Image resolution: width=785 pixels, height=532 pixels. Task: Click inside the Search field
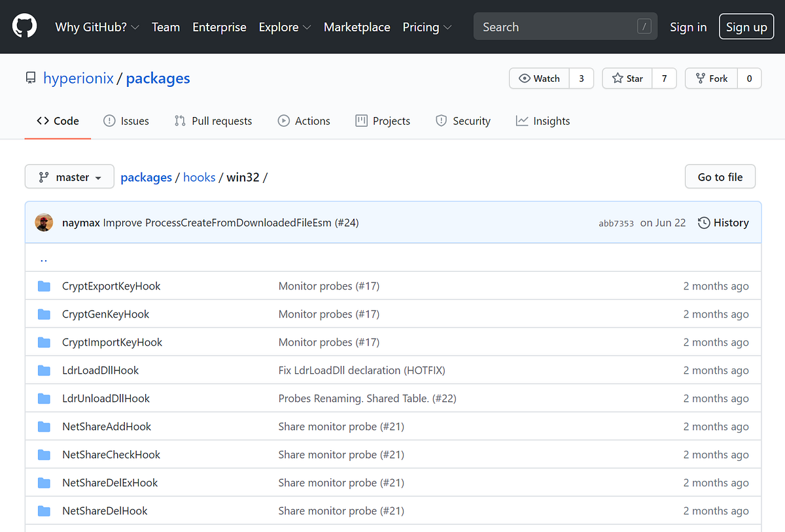(x=563, y=26)
